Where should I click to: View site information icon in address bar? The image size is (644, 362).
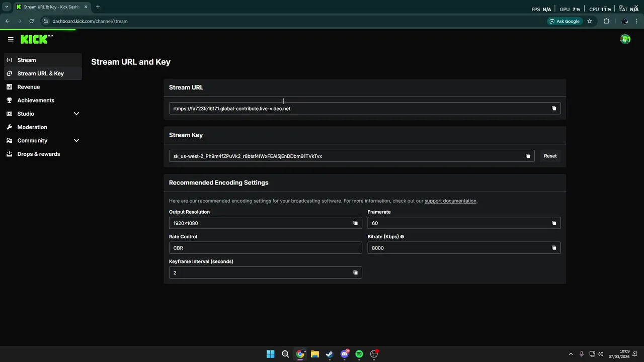[45, 21]
